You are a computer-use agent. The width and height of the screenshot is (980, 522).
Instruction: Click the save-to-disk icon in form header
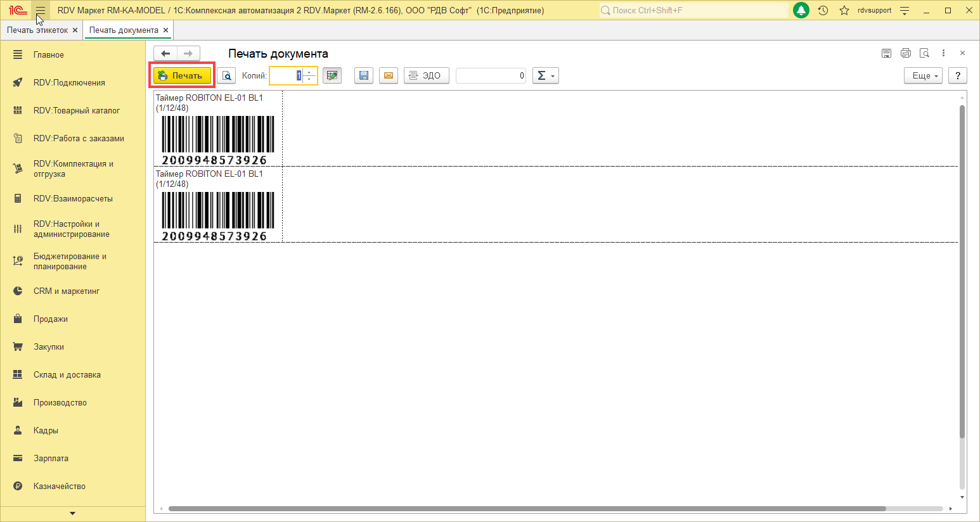coord(887,53)
